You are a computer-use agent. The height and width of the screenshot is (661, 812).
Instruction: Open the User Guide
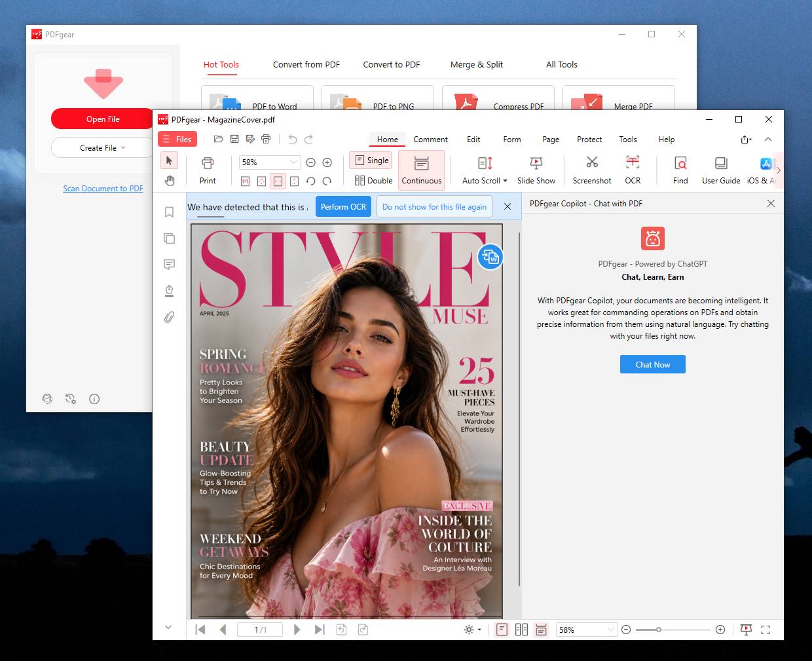[x=721, y=170]
